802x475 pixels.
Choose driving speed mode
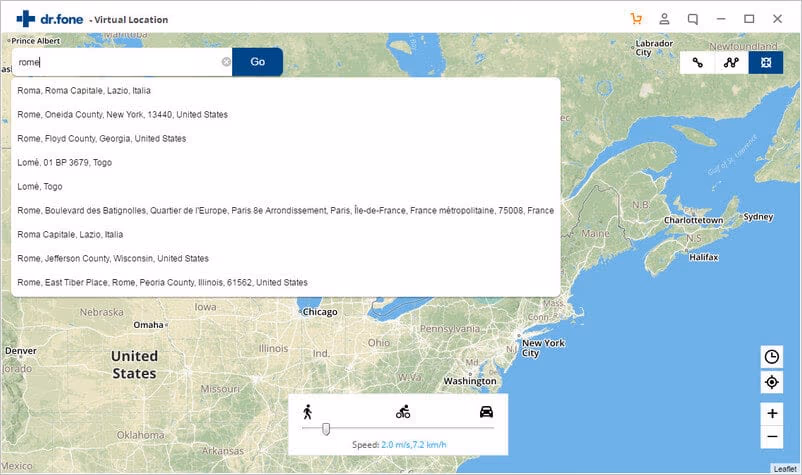coord(486,411)
